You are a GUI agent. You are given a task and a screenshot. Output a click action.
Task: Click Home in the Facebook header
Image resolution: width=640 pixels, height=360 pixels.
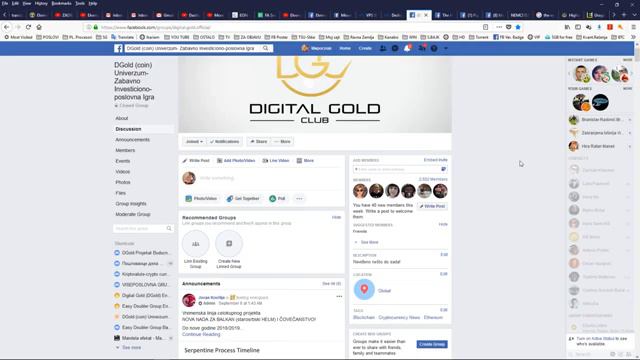pyautogui.click(x=345, y=48)
